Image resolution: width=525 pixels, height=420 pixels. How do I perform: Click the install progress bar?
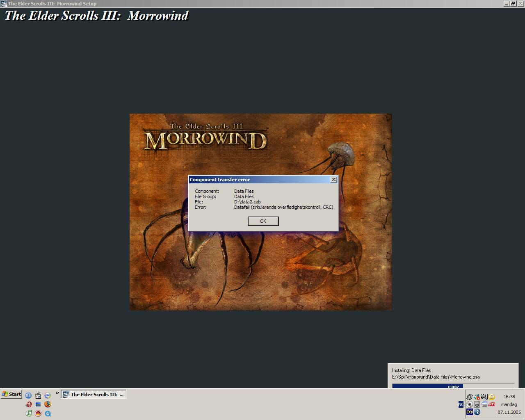(453, 386)
